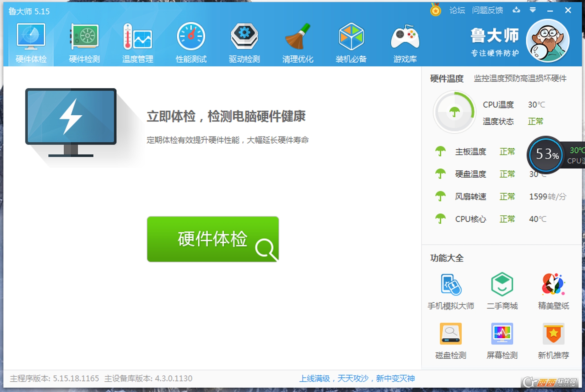
Task: Click the 上线满级 game promotion link
Action: click(x=357, y=379)
